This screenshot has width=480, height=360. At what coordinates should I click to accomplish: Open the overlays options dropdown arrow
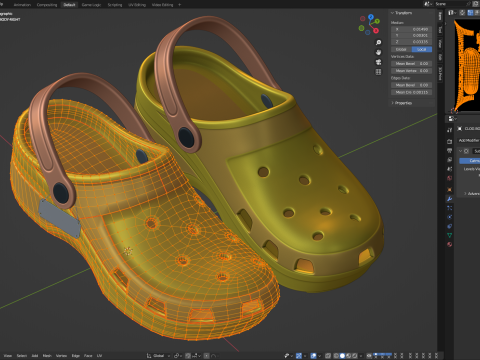coord(320,356)
